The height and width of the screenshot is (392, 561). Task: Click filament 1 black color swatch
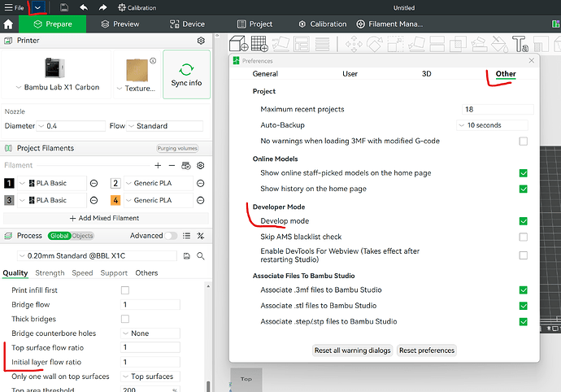pos(9,183)
